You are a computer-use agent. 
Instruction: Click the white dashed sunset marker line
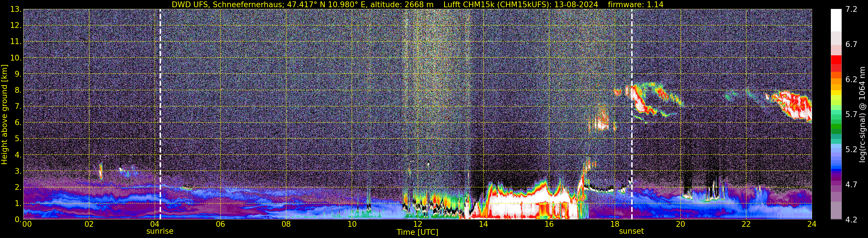[632, 114]
